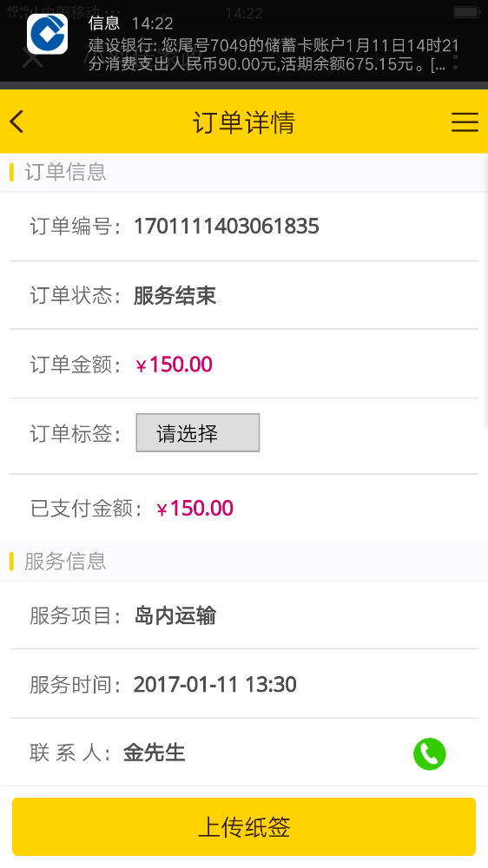Call contact 金先生 with green phone icon
The width and height of the screenshot is (488, 868).
(x=429, y=754)
